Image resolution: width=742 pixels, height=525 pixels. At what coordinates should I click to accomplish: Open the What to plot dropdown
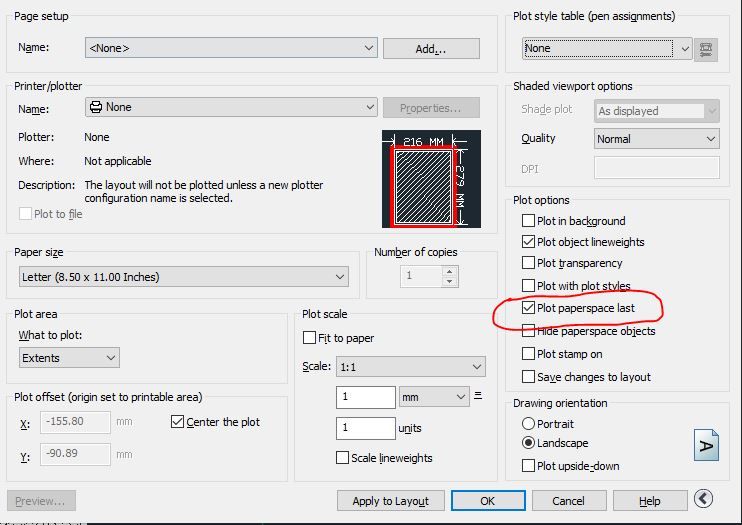(69, 358)
